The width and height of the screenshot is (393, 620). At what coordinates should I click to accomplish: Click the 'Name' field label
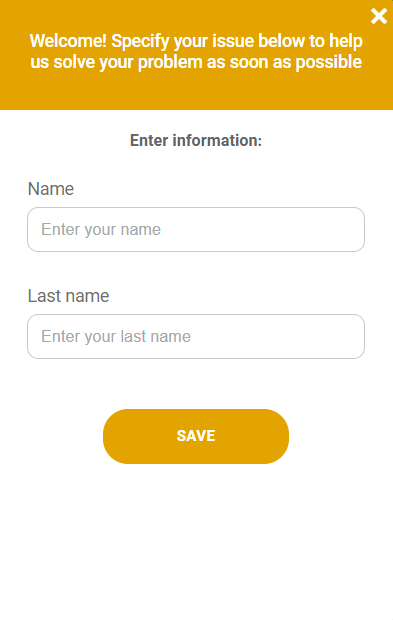click(x=51, y=189)
